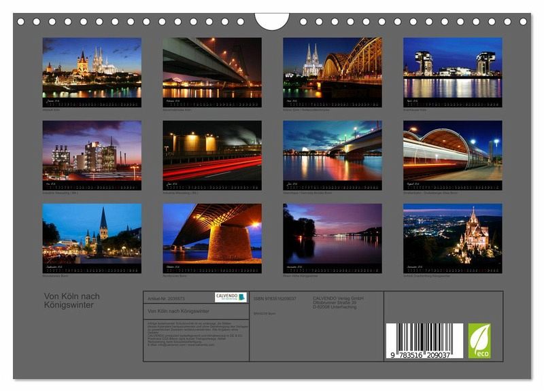Open the July Kennedy Bridge Bonn photo
The image size is (544, 392).
point(332,152)
